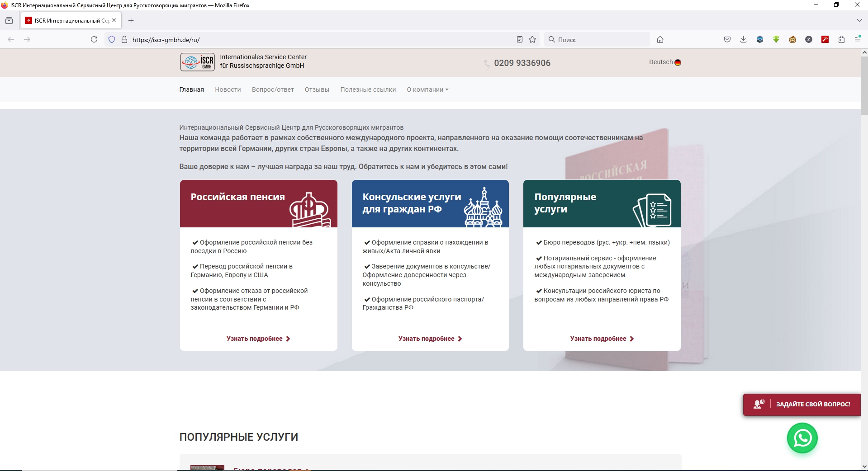Click Узнать подробнее under Консульские услуги
This screenshot has width=868, height=471.
point(430,339)
